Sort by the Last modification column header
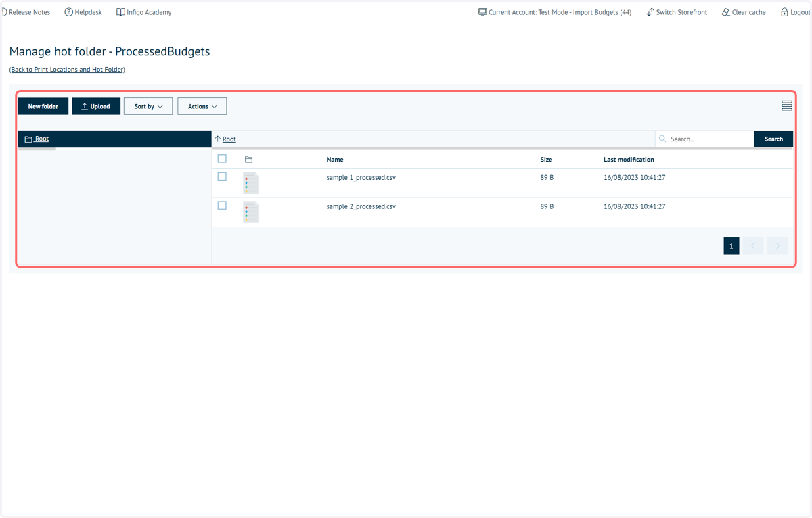 click(x=629, y=160)
